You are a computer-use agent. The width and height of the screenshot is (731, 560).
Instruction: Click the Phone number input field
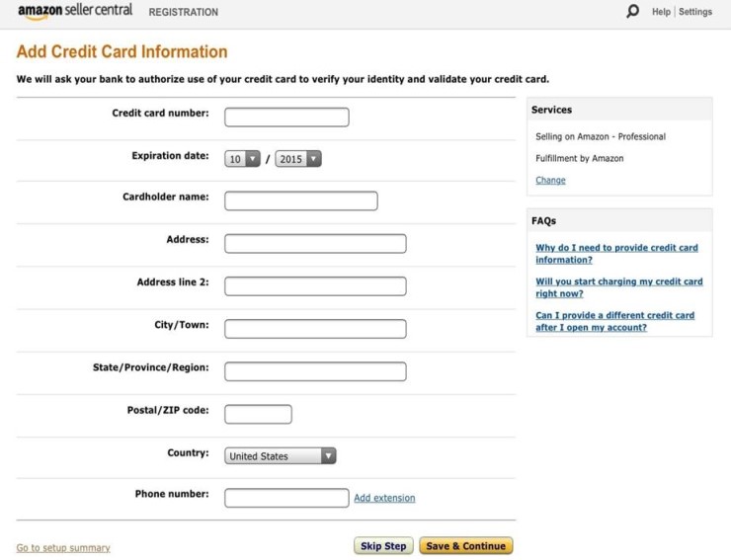pyautogui.click(x=286, y=498)
